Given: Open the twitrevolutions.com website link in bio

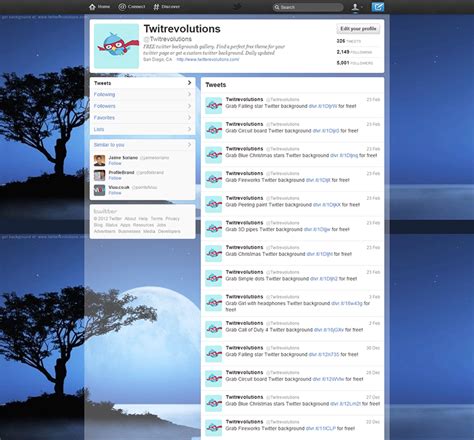Looking at the screenshot, I should click(208, 59).
